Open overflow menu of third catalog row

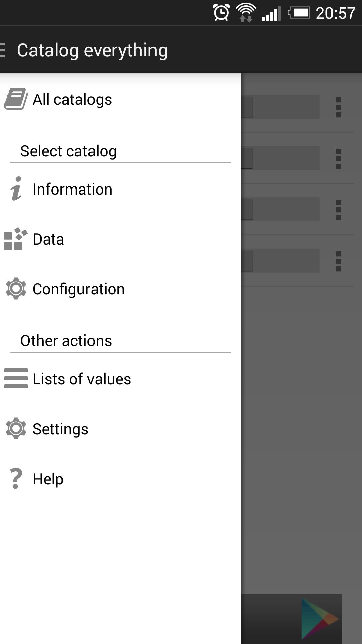(x=339, y=210)
